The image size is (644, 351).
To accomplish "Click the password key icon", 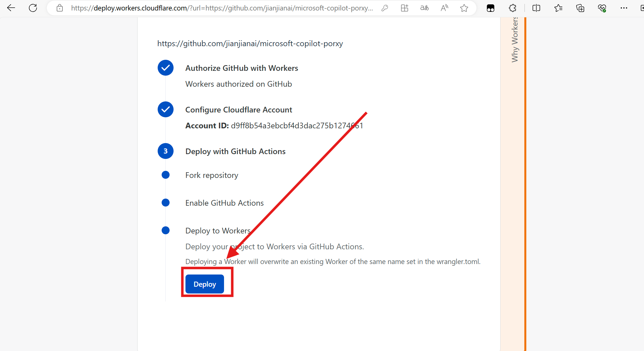I will click(x=385, y=8).
